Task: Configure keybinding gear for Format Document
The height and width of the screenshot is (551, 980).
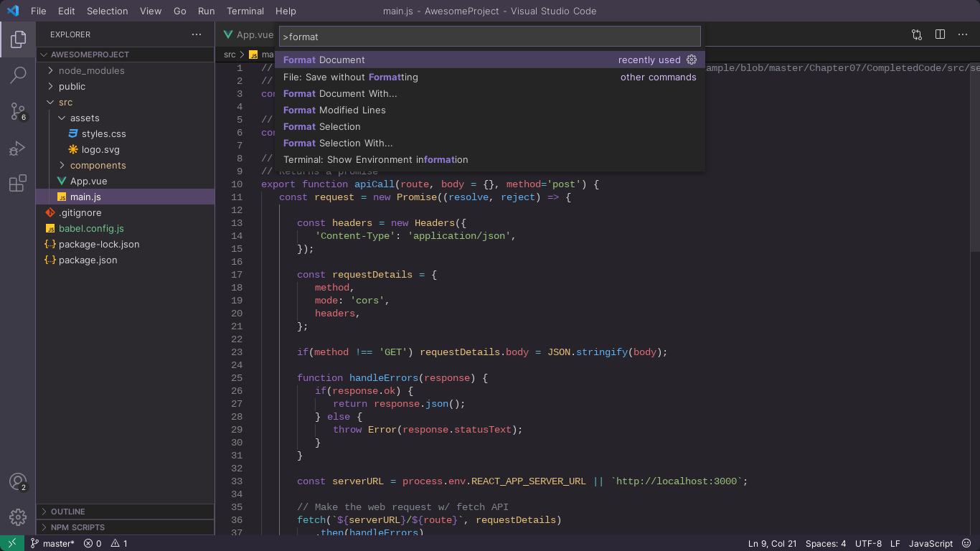Action: pos(692,60)
